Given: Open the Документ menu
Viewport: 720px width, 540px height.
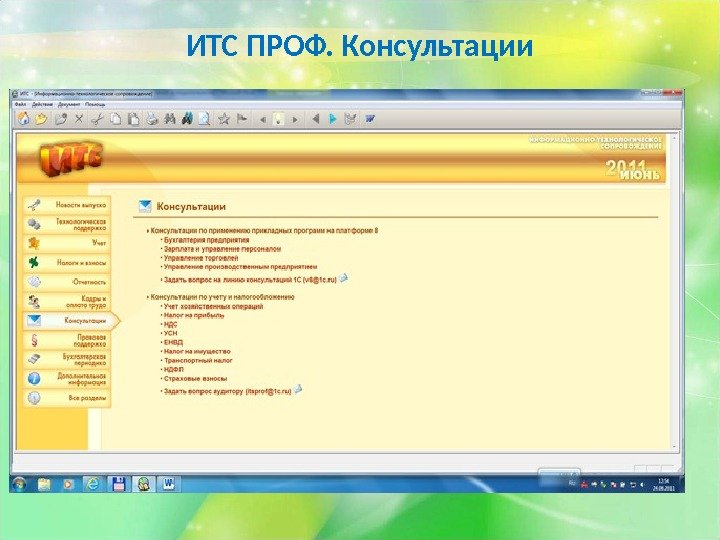Looking at the screenshot, I should pos(69,105).
